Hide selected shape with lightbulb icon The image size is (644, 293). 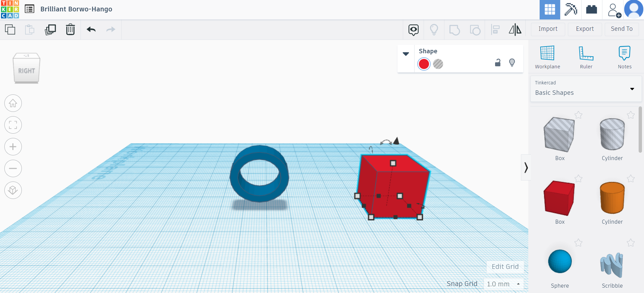coord(512,63)
